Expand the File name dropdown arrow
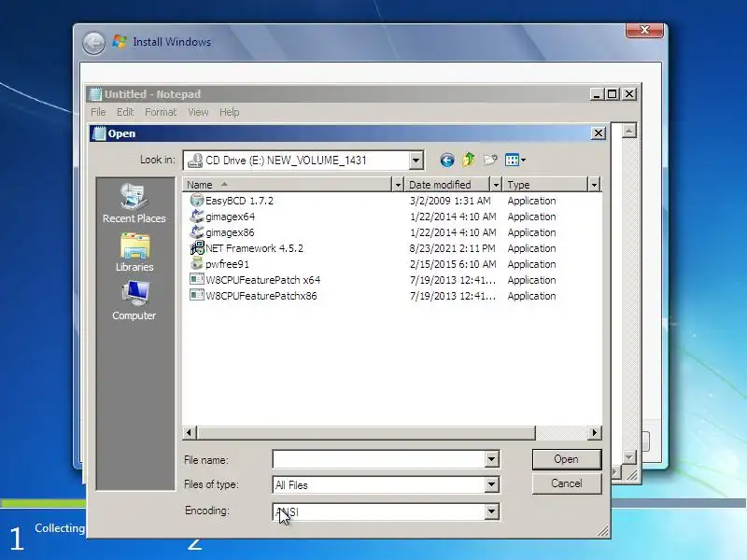Image resolution: width=747 pixels, height=560 pixels. click(x=492, y=459)
